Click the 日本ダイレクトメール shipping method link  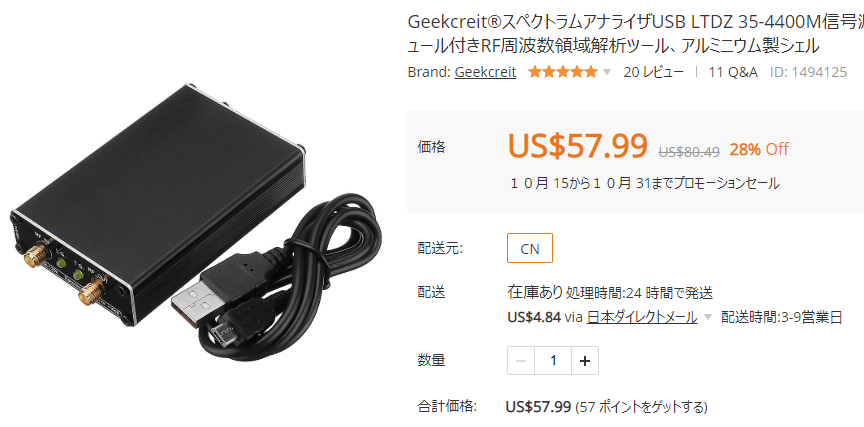[642, 317]
